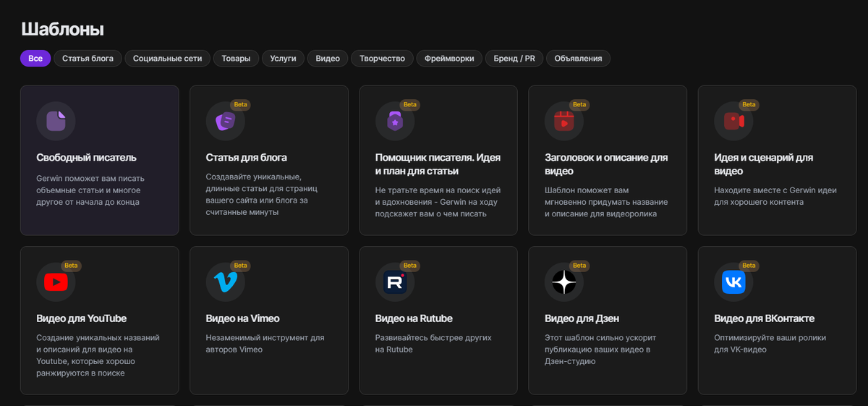
Task: Click description 'Оптимизируйте ваши ролики для VK-видео'
Action: point(770,344)
